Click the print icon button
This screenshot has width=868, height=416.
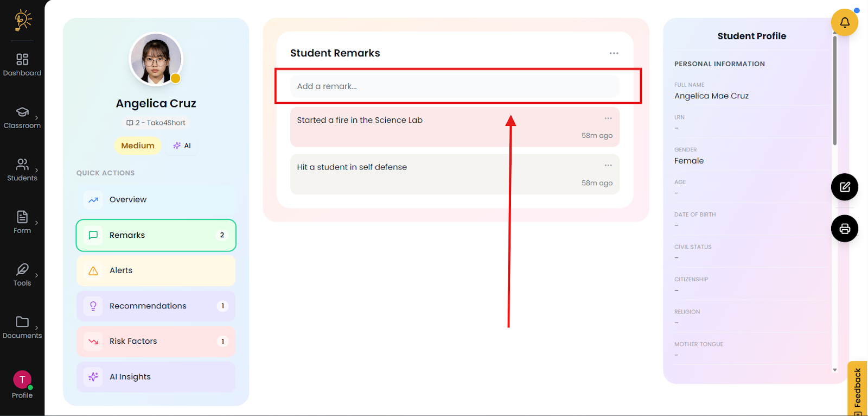[x=844, y=229]
